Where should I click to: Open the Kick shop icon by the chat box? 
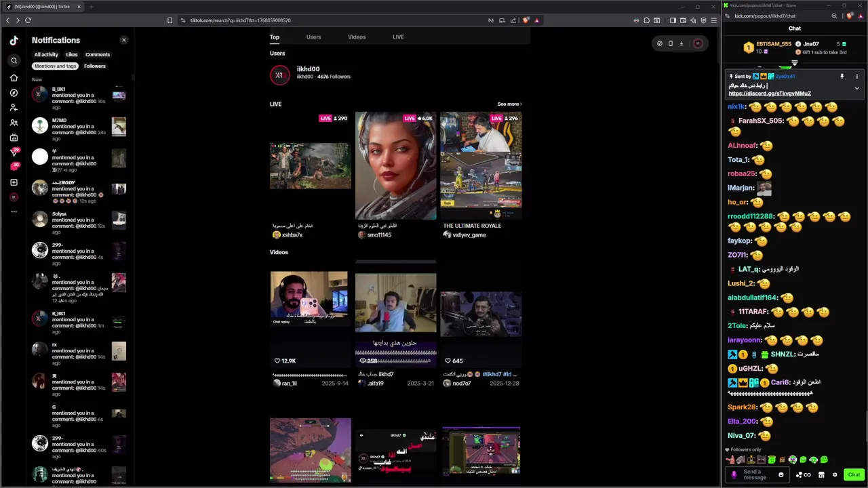821,474
